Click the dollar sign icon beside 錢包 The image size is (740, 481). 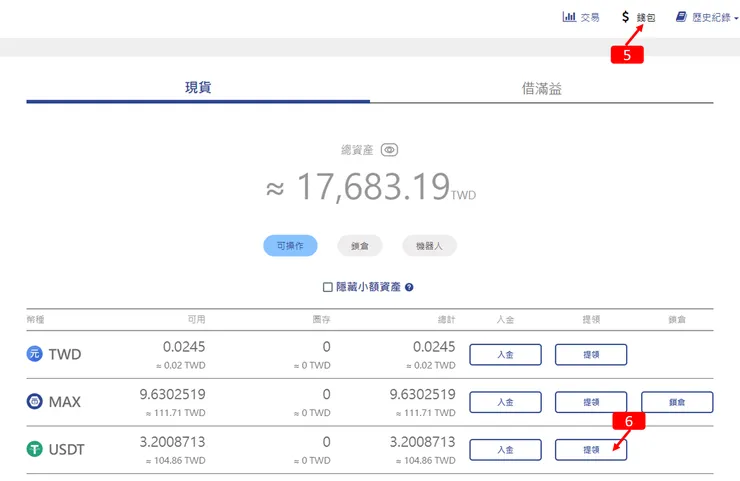625,17
